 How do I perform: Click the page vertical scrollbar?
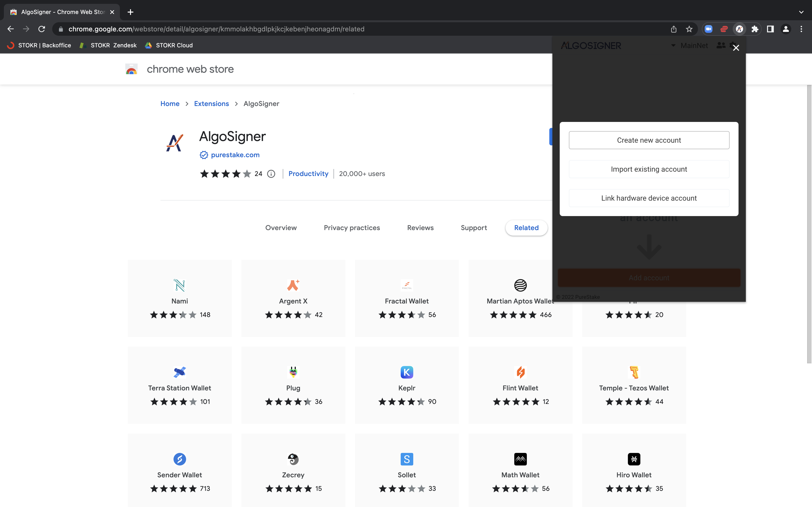809,224
